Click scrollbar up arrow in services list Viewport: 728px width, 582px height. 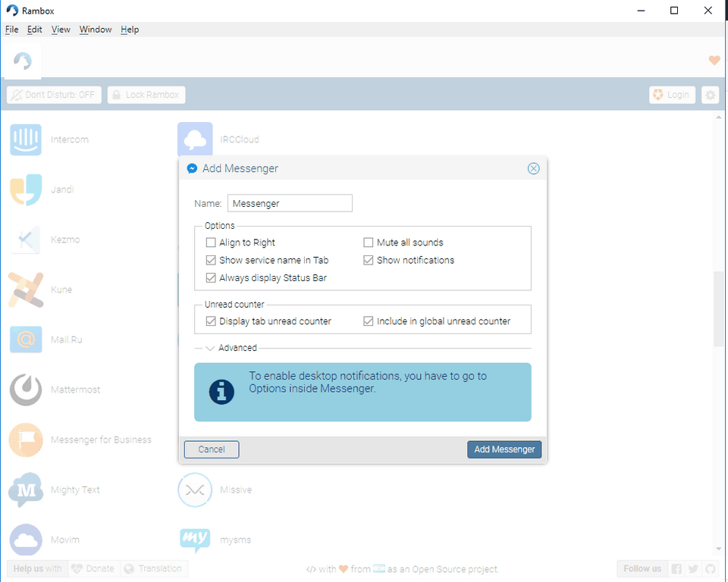pyautogui.click(x=719, y=118)
